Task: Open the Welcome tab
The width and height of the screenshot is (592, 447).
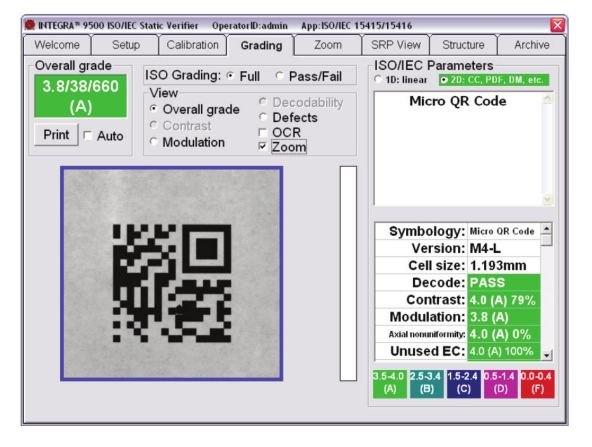Action: (57, 45)
